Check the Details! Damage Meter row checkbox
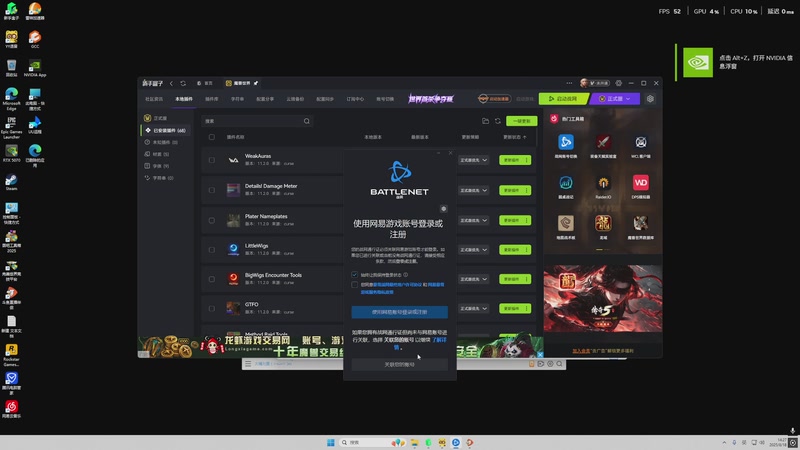The height and width of the screenshot is (450, 800). (212, 190)
